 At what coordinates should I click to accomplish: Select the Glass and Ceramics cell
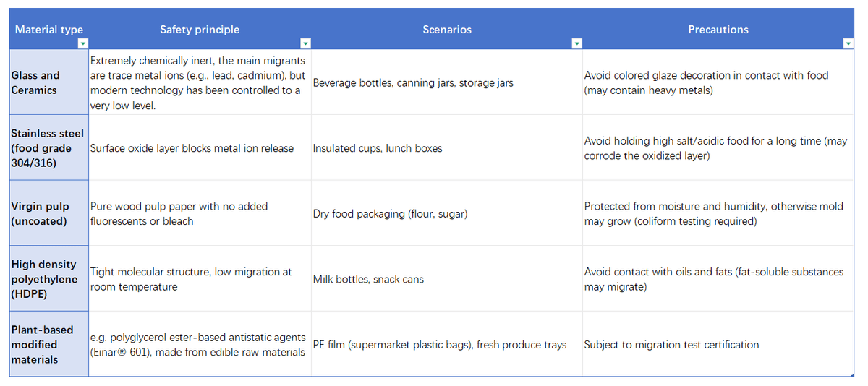tap(49, 82)
